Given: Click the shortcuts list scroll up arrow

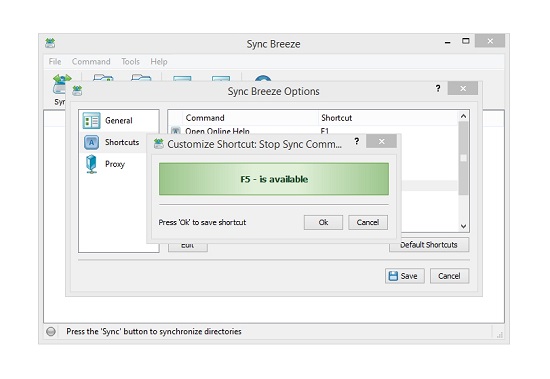Looking at the screenshot, I should pyautogui.click(x=463, y=116).
